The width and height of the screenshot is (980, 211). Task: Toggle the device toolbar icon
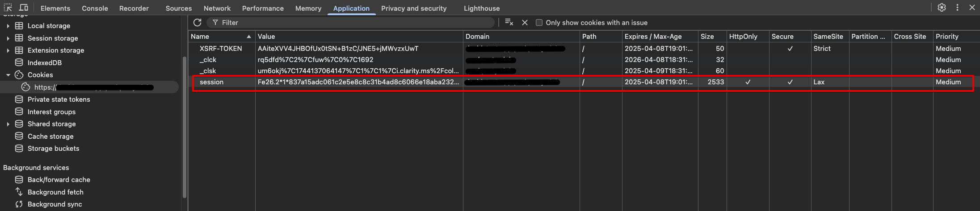(x=24, y=8)
